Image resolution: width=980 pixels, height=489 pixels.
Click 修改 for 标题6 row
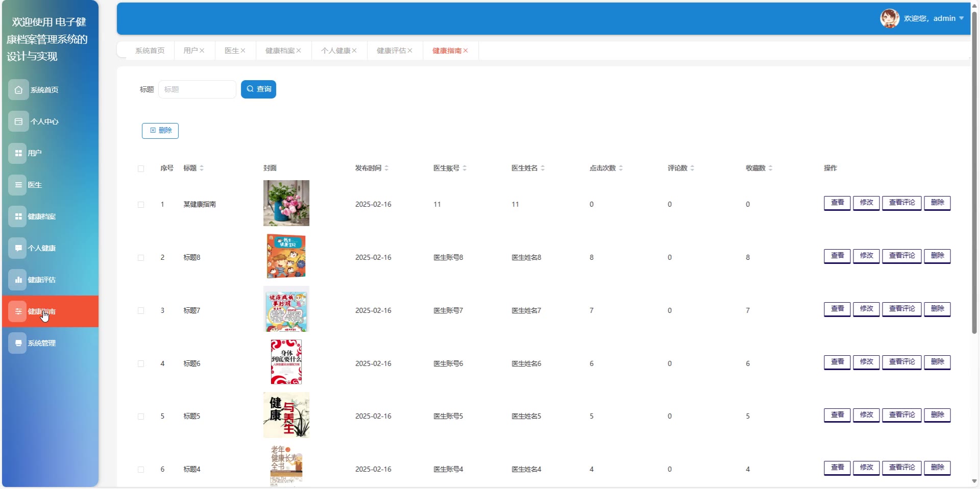click(x=866, y=362)
